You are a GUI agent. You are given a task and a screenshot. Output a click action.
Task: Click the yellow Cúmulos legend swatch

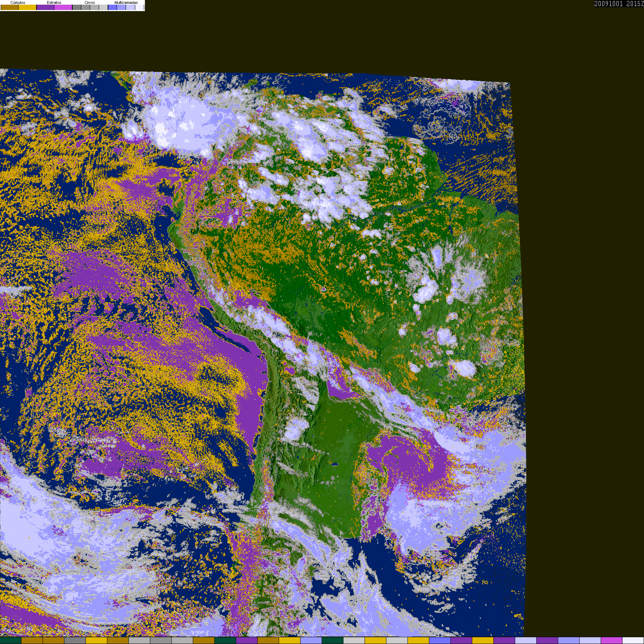(28, 7)
